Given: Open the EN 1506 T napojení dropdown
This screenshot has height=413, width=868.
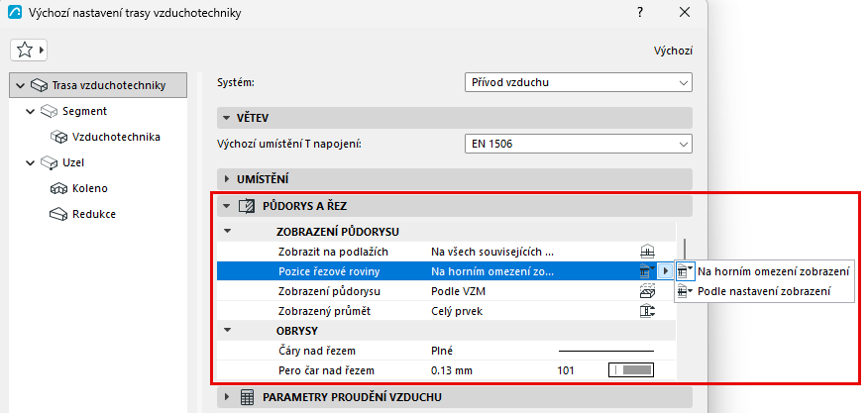Looking at the screenshot, I should click(x=579, y=145).
